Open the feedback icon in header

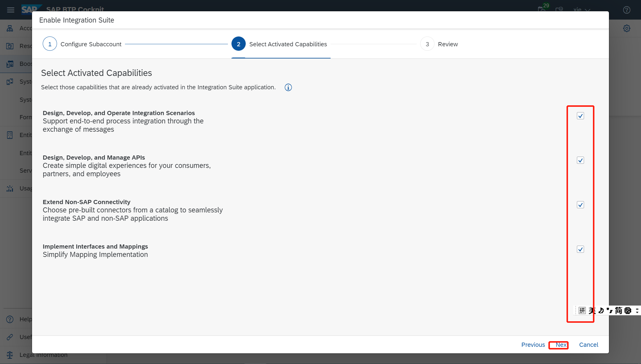[559, 9]
